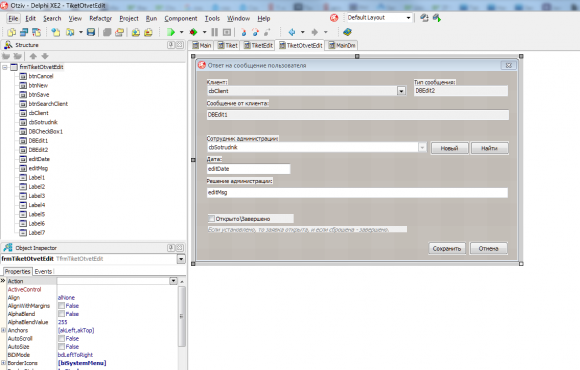Click the editDate input field

click(x=249, y=169)
